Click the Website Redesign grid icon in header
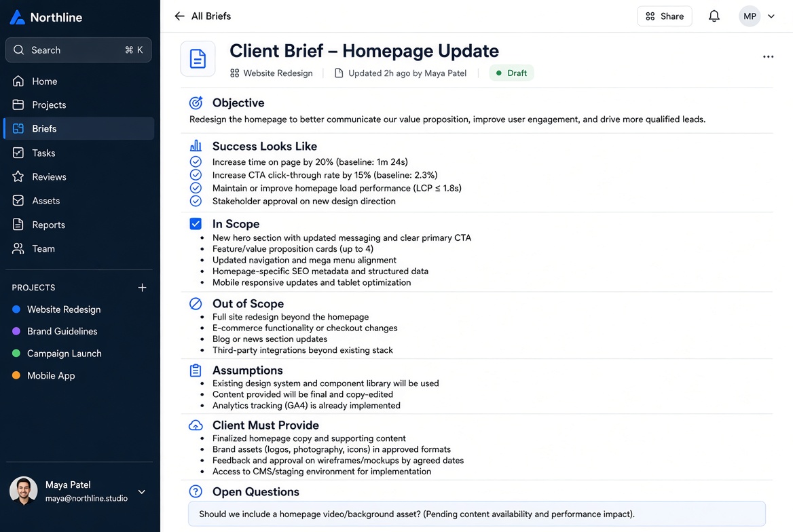 [x=235, y=73]
